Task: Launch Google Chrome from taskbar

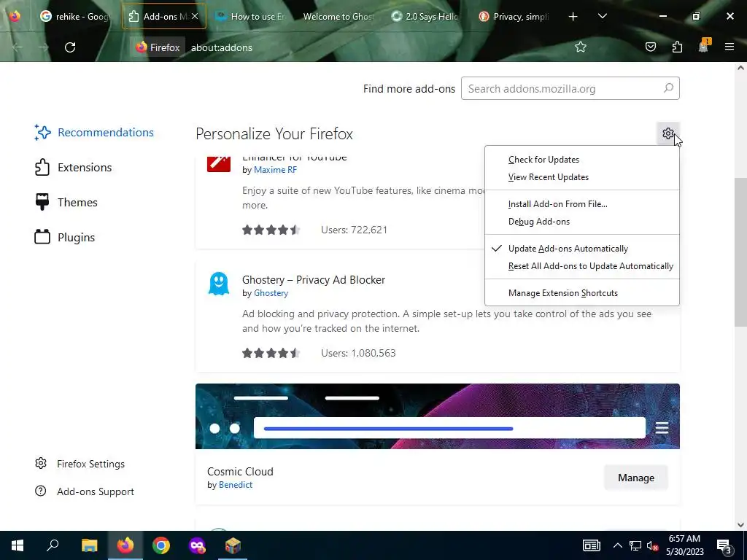Action: point(161,545)
